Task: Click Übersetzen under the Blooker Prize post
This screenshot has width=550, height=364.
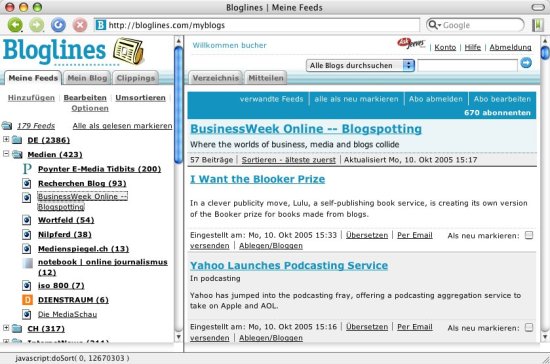Action: coord(367,235)
